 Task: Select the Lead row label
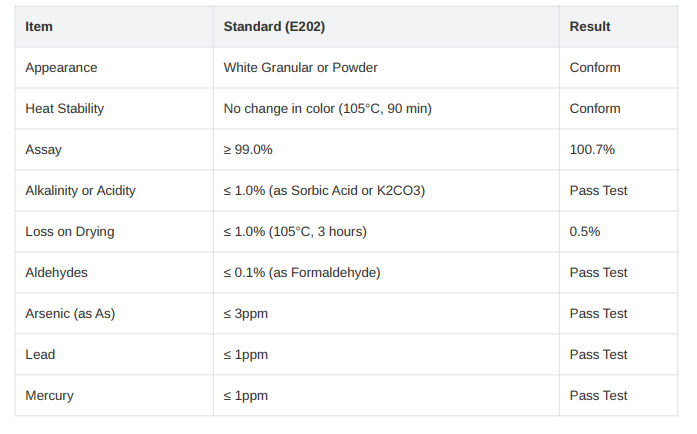(x=40, y=354)
